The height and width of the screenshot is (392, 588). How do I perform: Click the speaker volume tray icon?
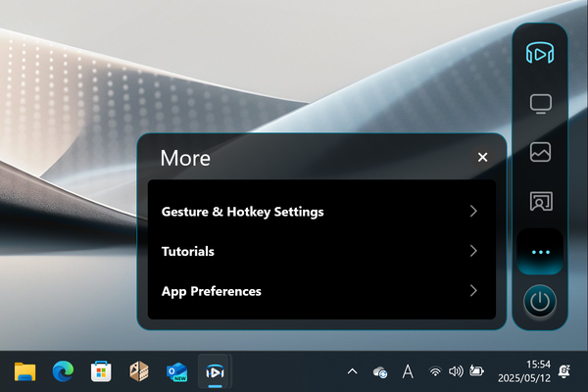456,371
